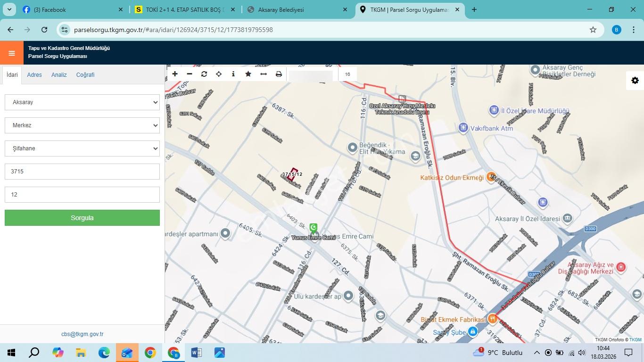Open the tab search dropdown arrow
644x362 pixels.
(9, 9)
